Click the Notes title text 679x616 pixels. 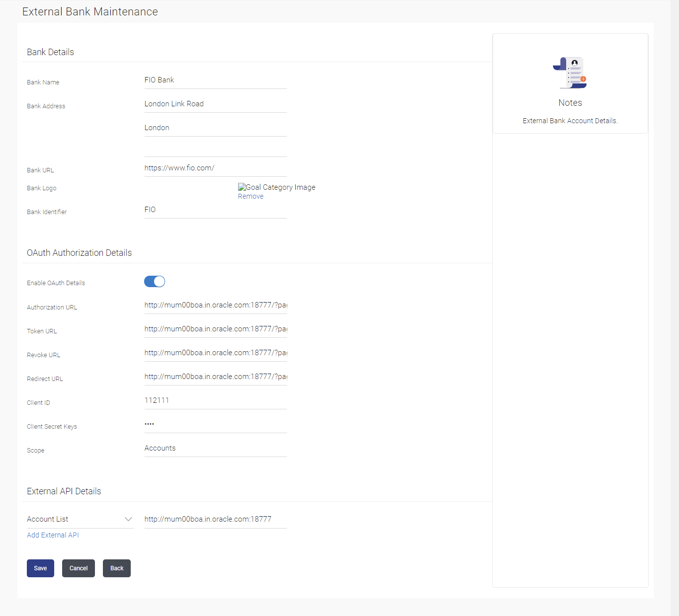(570, 103)
